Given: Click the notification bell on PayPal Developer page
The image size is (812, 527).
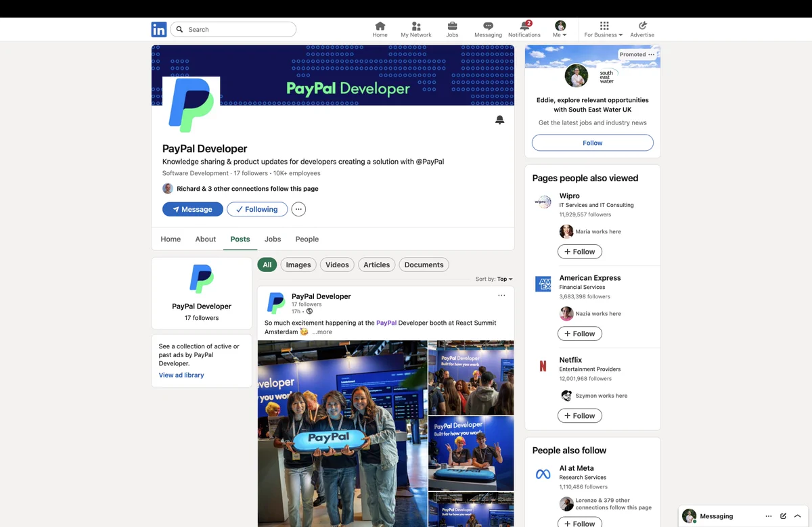Looking at the screenshot, I should point(500,120).
